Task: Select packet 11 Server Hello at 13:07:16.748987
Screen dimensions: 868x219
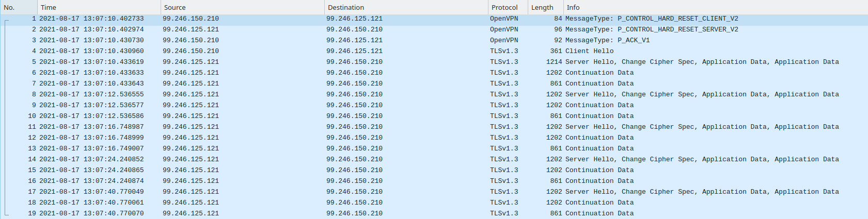Action: pyautogui.click(x=701, y=127)
